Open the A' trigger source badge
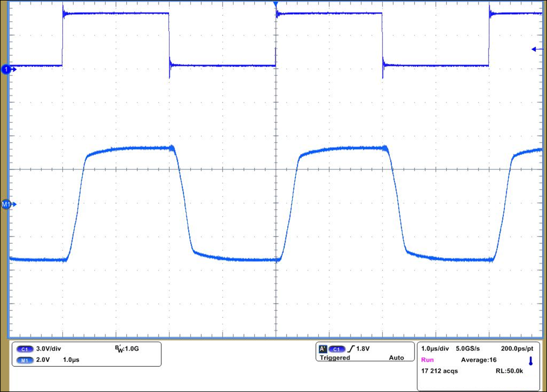Viewport: 547px width, 392px height. [x=323, y=348]
